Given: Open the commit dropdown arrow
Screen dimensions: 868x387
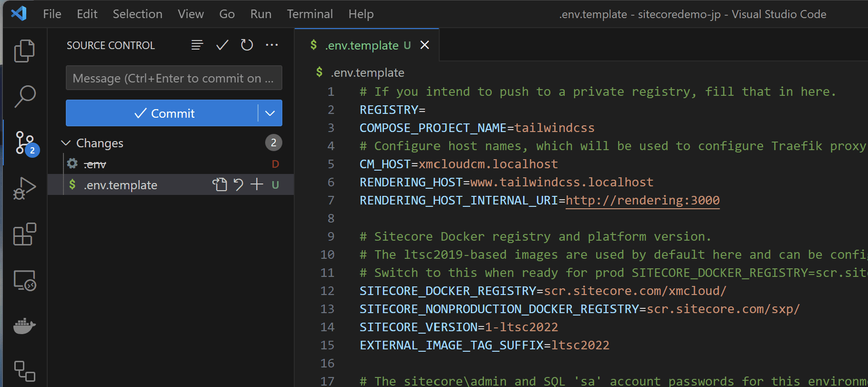Looking at the screenshot, I should point(270,113).
